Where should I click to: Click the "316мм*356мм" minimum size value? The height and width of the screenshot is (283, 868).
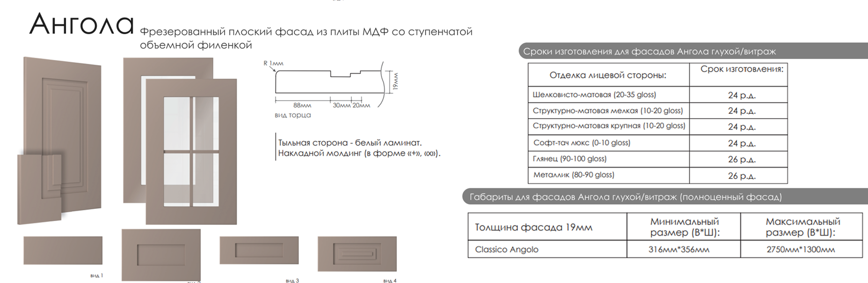pos(678,250)
